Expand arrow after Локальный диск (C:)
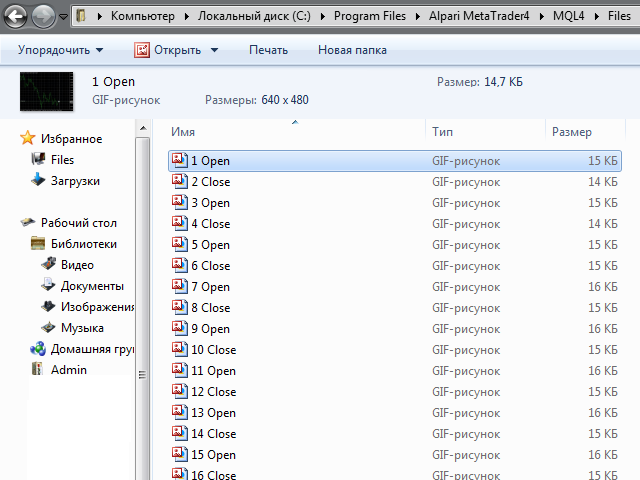This screenshot has height=480, width=640. point(322,16)
